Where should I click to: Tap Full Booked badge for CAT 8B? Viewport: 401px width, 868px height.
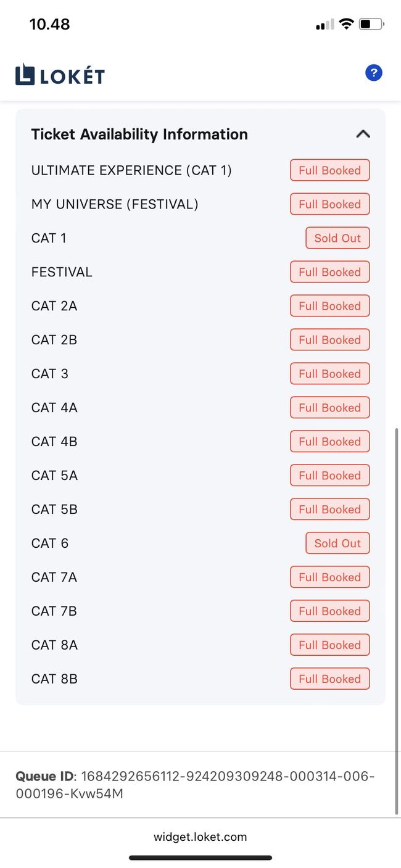pyautogui.click(x=329, y=679)
